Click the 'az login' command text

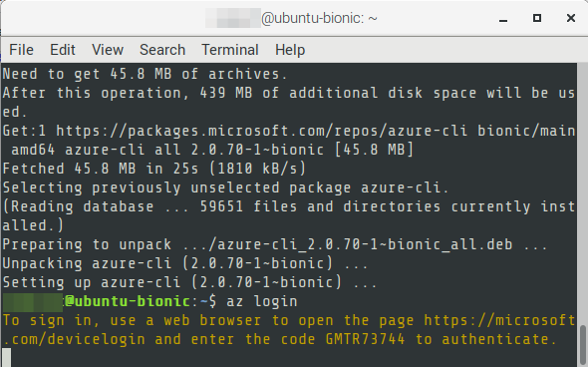(x=262, y=301)
